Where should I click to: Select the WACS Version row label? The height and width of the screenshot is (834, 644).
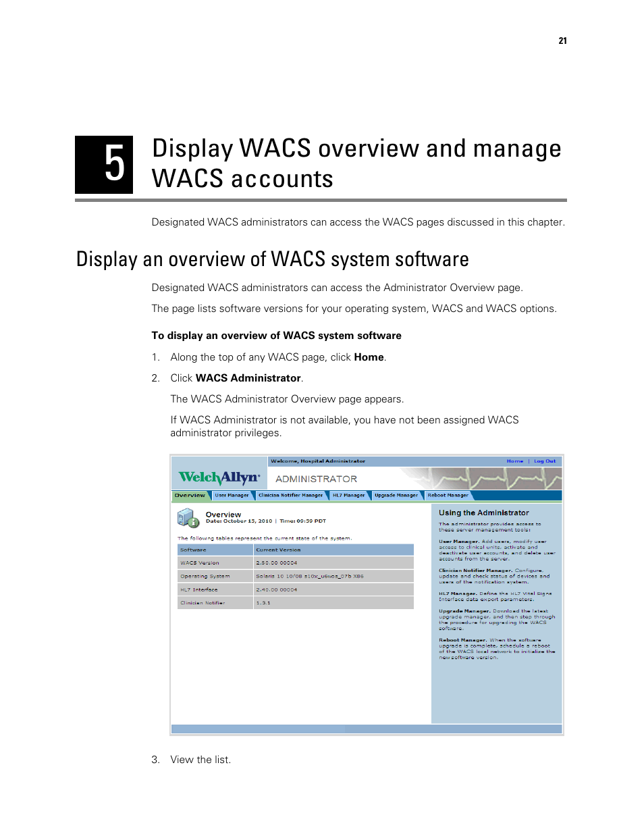[x=200, y=563]
